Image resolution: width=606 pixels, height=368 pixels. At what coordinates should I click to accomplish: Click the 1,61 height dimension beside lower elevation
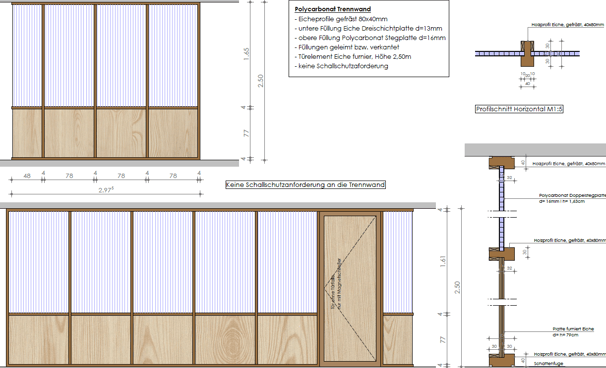pos(443,261)
